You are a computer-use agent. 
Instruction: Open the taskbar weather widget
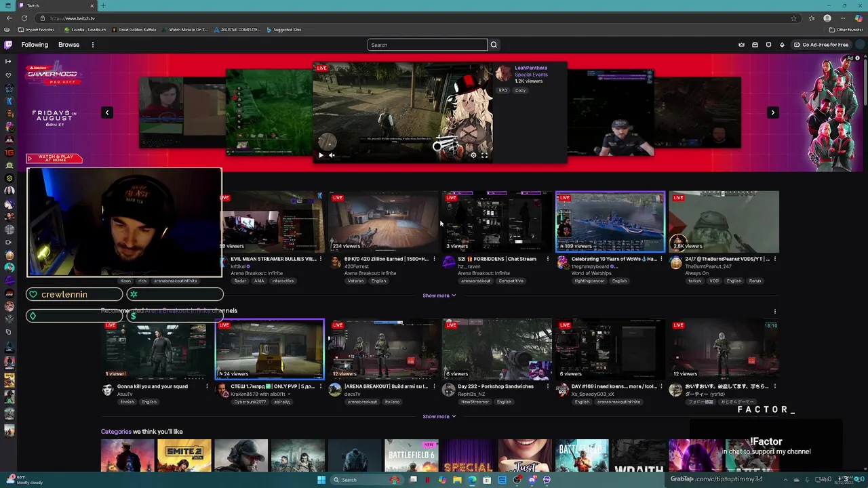click(x=24, y=480)
